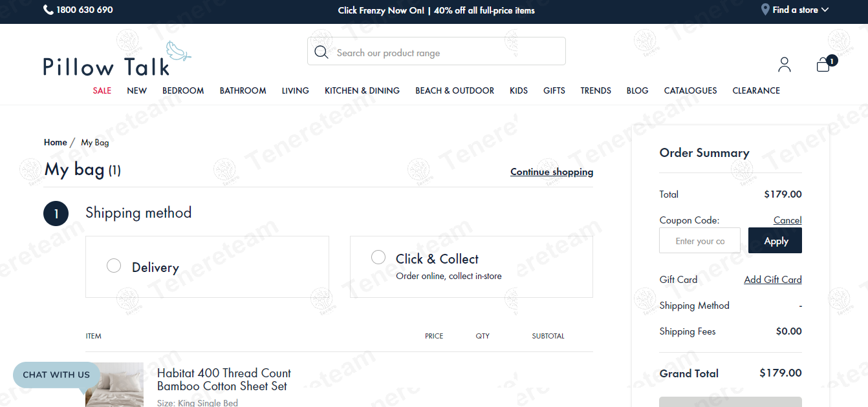Open the GIFTS menu
Screen dimensions: 868x407
tap(554, 90)
